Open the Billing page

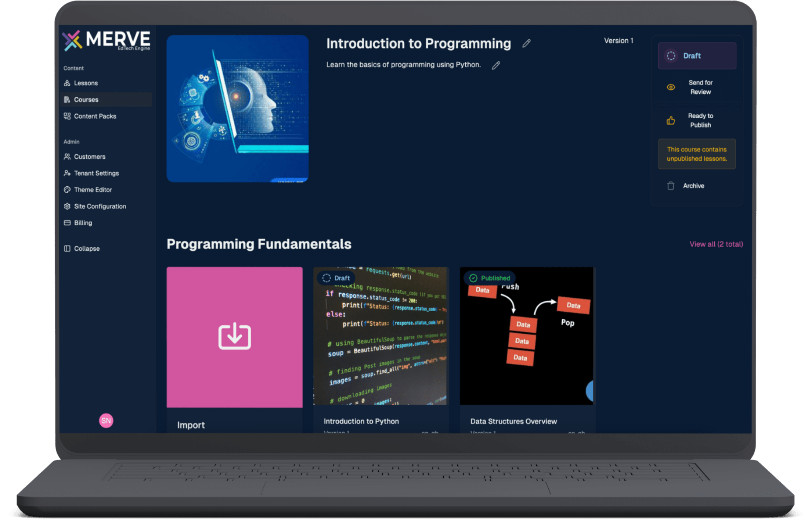83,223
